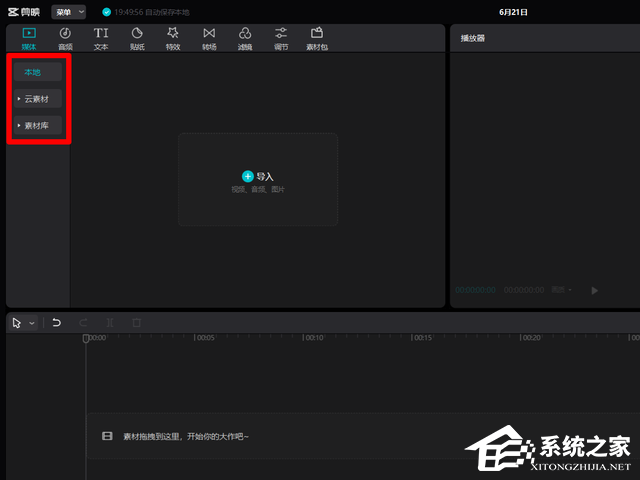Click the undo arrow in timeline toolbar

[x=57, y=323]
